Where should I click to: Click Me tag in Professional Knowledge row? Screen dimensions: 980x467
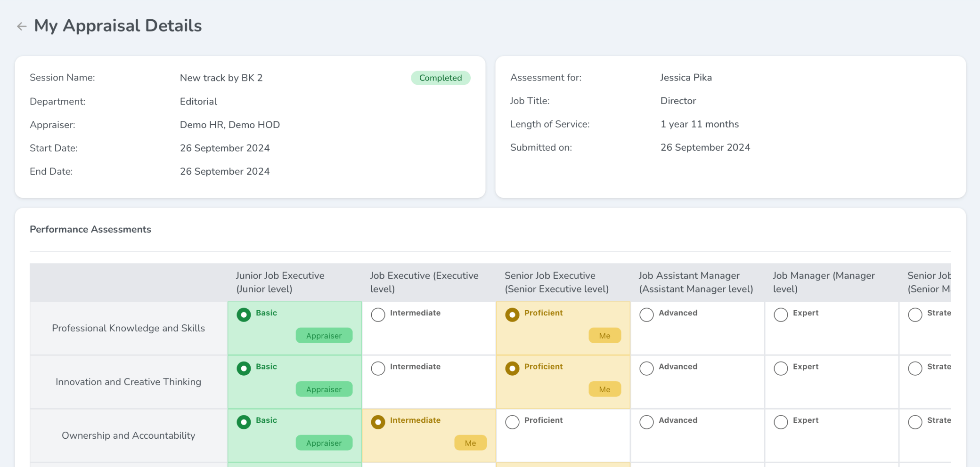click(605, 336)
